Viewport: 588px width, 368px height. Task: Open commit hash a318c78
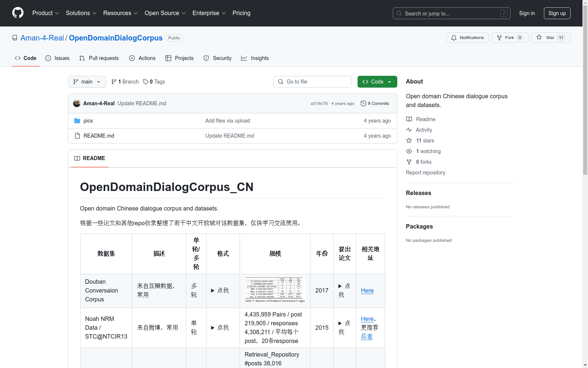tap(319, 103)
